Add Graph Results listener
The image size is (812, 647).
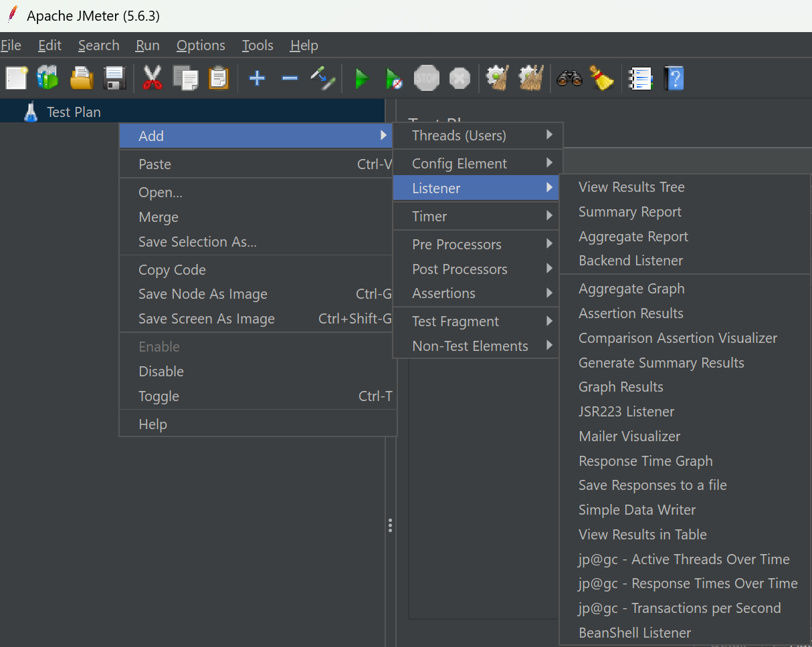[x=685, y=387]
